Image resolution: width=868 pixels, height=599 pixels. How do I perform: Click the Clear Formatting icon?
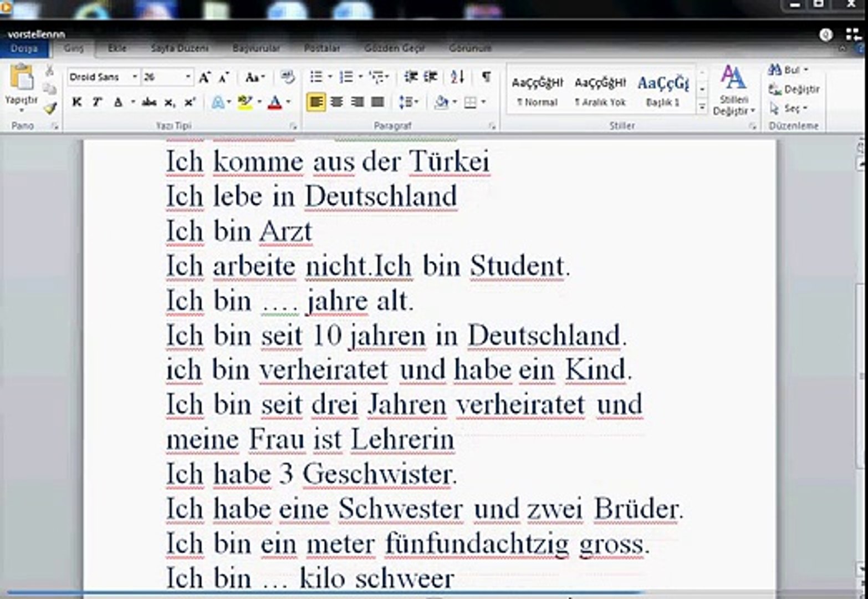[287, 77]
